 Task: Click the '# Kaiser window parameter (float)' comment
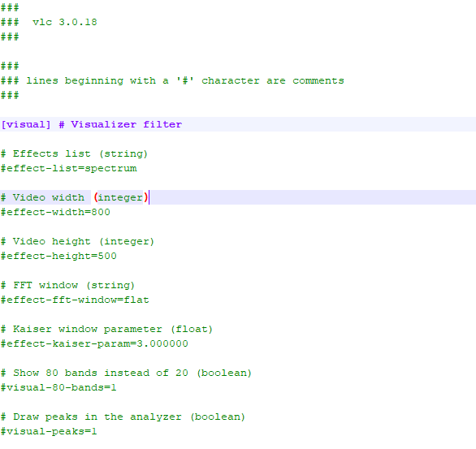coord(107,329)
